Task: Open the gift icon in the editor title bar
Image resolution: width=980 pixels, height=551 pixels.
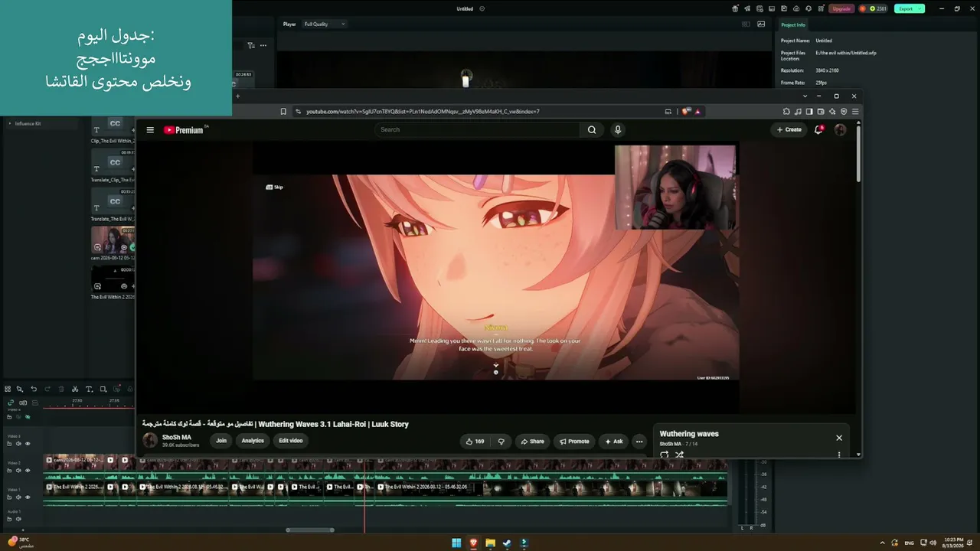Action: 735,9
